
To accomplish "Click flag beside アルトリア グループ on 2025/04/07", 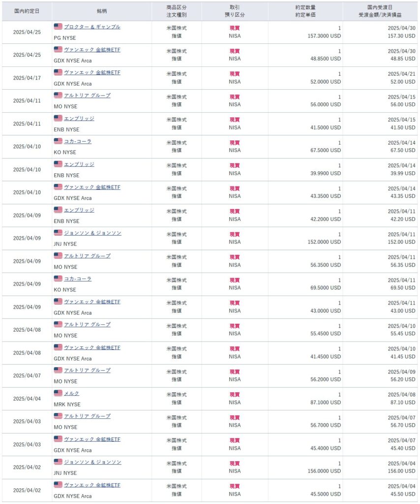I will pyautogui.click(x=58, y=370).
